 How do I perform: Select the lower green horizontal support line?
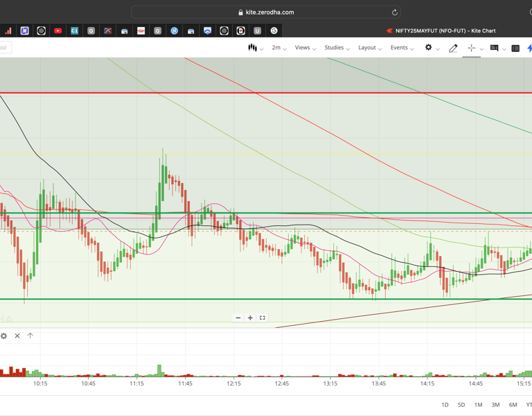coord(266,300)
